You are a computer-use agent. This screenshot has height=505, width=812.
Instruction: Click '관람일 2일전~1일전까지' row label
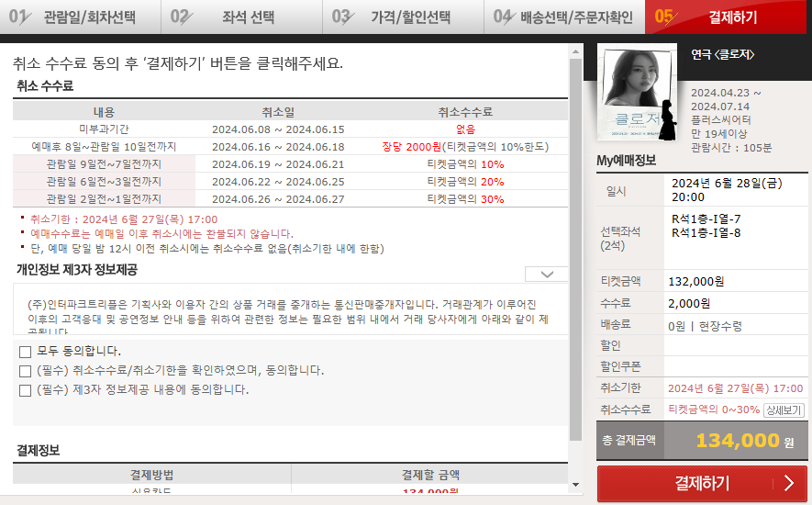tap(104, 199)
